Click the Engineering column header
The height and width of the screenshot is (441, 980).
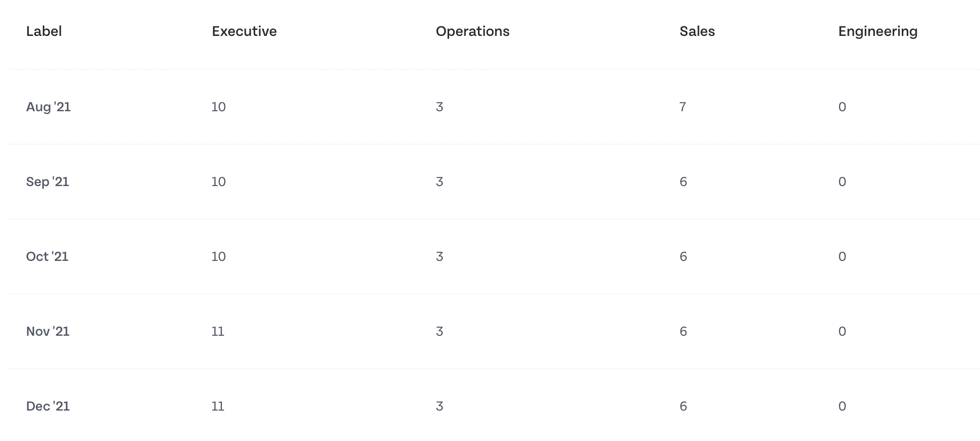click(878, 31)
